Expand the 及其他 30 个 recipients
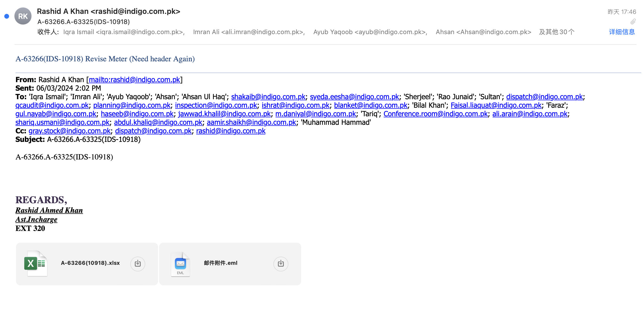This screenshot has width=644, height=320. 556,32
